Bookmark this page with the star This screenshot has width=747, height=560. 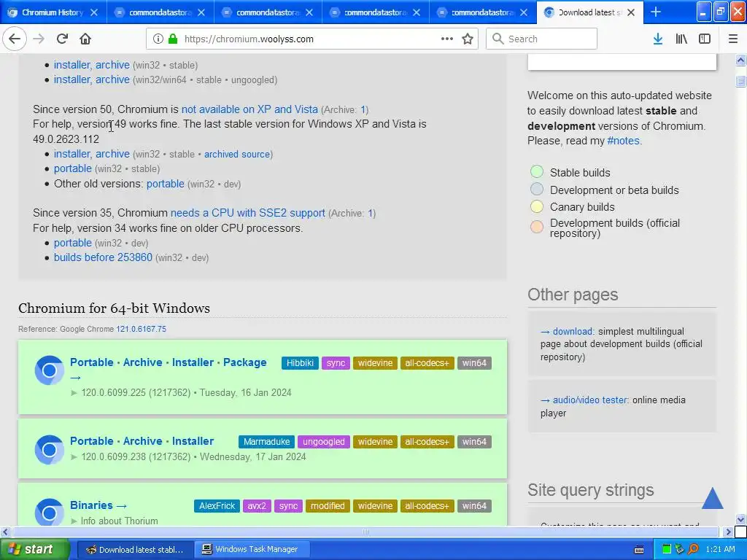(x=468, y=39)
